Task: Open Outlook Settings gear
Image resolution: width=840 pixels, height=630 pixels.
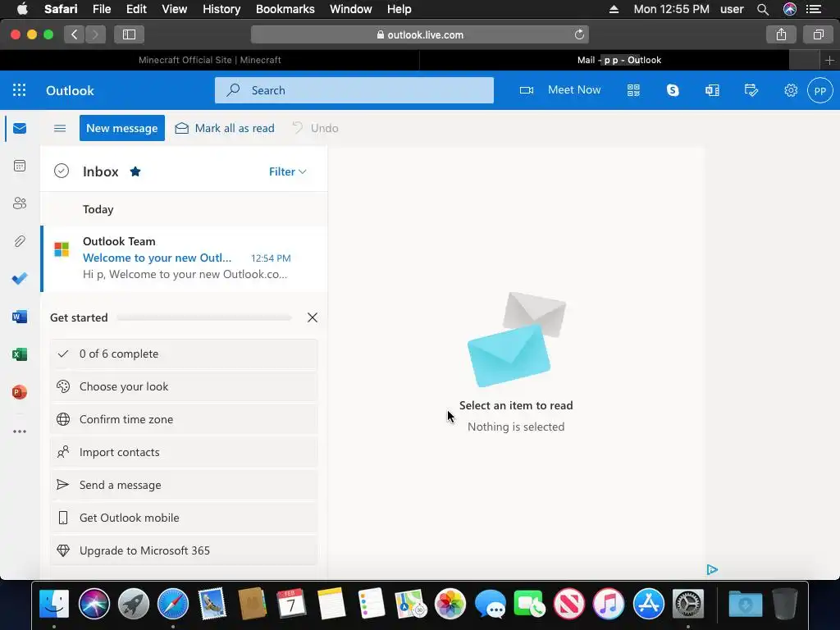Action: pyautogui.click(x=791, y=90)
